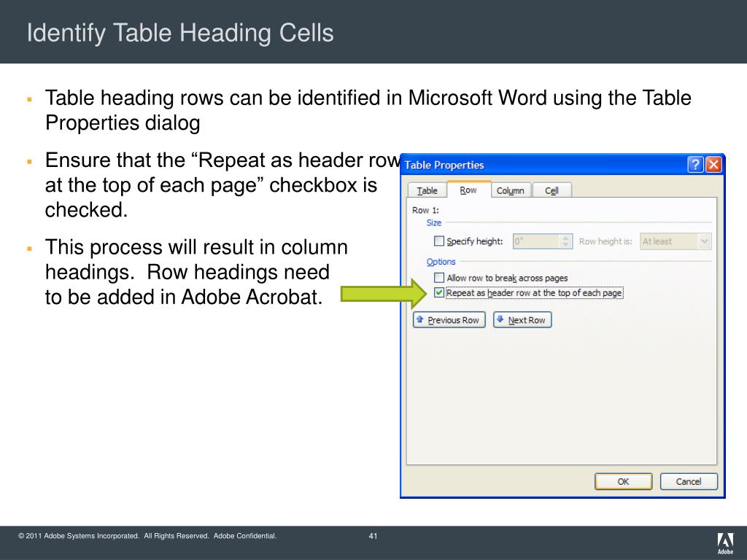Image resolution: width=747 pixels, height=560 pixels.
Task: Click the blue down-arrow icon on Next Row
Action: click(x=500, y=319)
